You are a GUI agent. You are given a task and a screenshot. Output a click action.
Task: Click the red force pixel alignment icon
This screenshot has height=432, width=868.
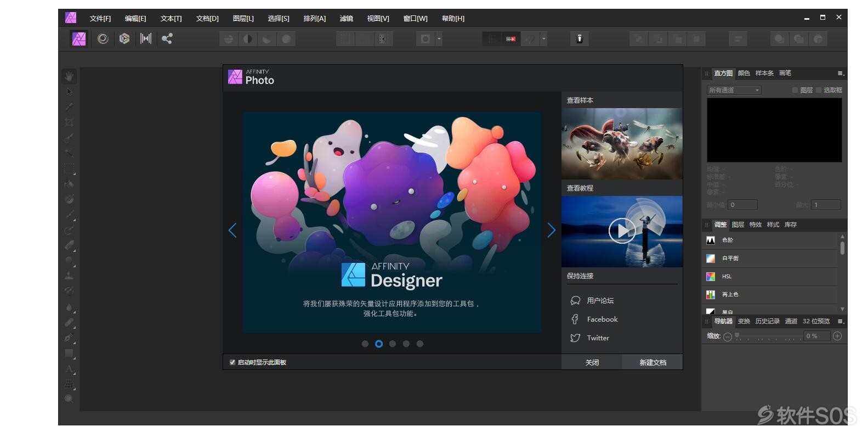pyautogui.click(x=510, y=39)
